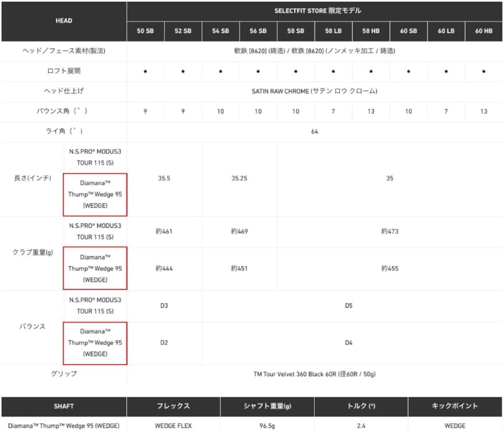Select the 52 SB column header
The width and height of the screenshot is (504, 431).
183,31
